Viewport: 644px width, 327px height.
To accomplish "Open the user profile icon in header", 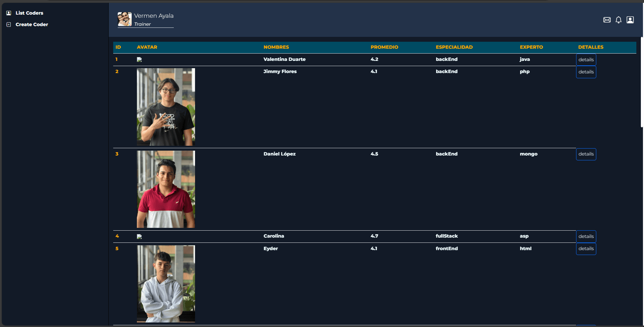I will point(630,20).
